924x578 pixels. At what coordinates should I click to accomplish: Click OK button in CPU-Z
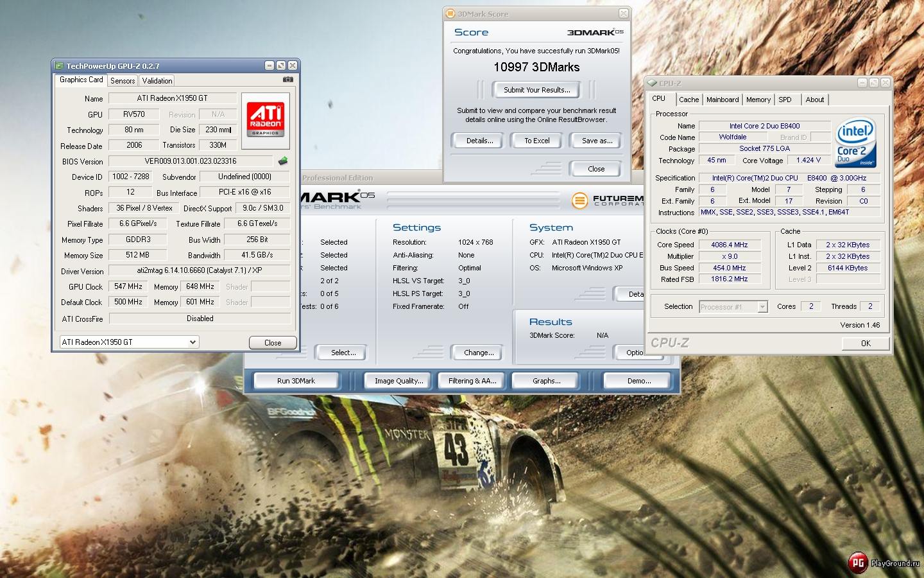(866, 344)
